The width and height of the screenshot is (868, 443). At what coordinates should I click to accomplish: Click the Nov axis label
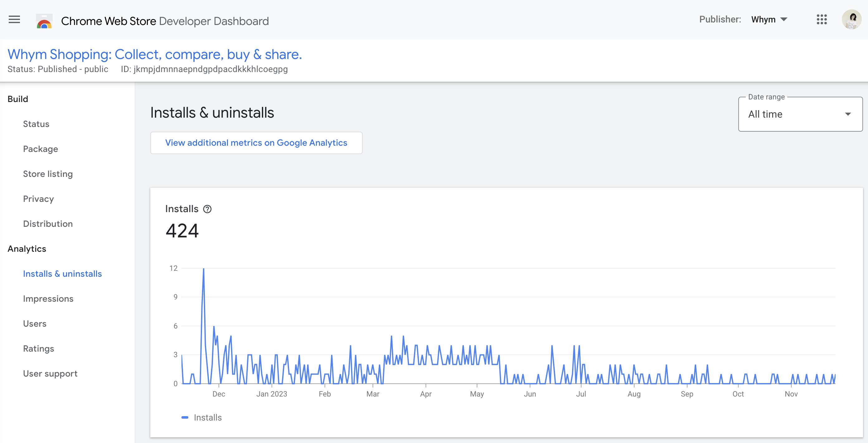[791, 394]
